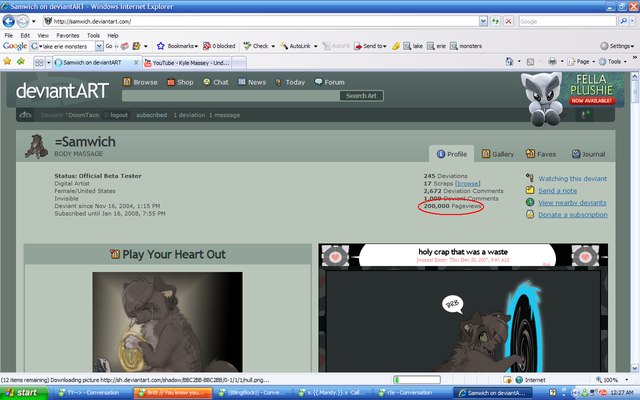Image resolution: width=640 pixels, height=400 pixels.
Task: Open Google toolbar Bookmarks star
Action: tap(178, 46)
